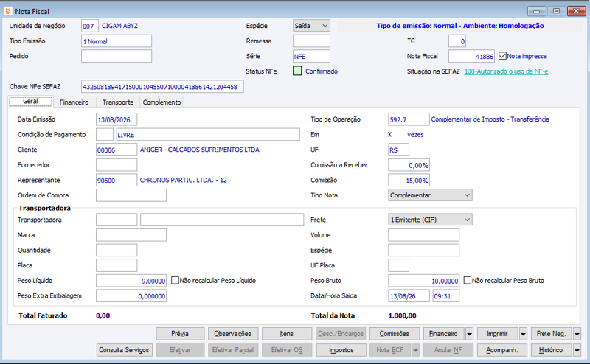Click the Ordem de Compra input field
The width and height of the screenshot is (590, 364).
[x=131, y=195]
